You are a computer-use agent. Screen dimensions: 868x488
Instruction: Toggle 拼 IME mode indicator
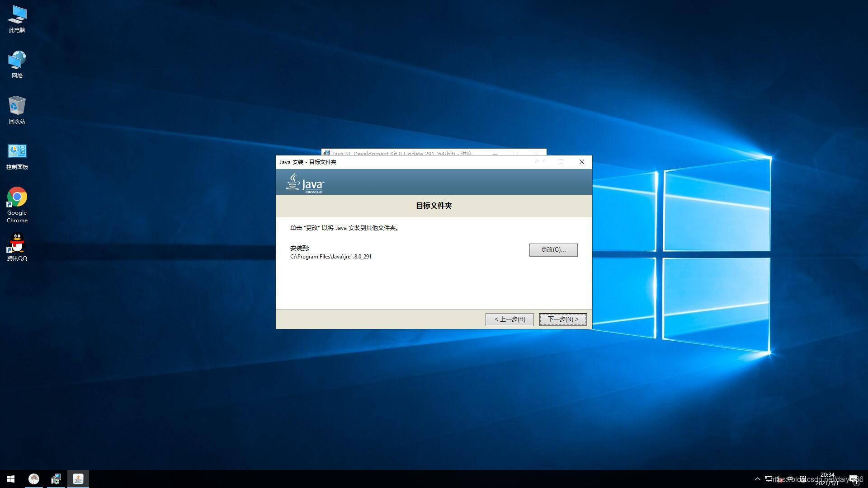tap(802, 479)
